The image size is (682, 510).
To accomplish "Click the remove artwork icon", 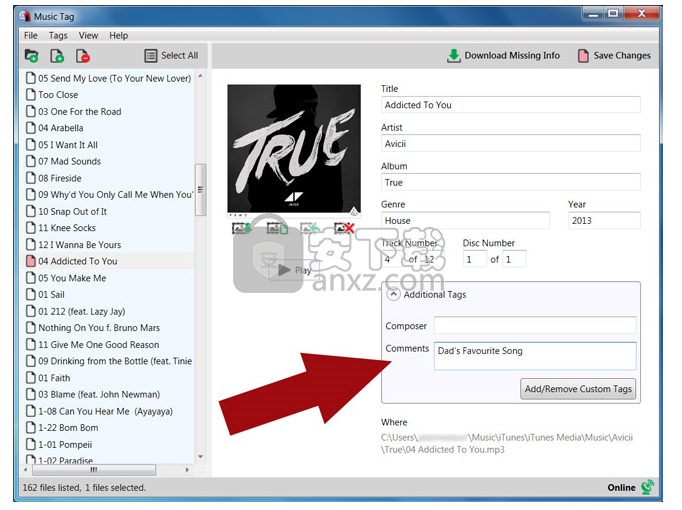I will click(x=344, y=228).
